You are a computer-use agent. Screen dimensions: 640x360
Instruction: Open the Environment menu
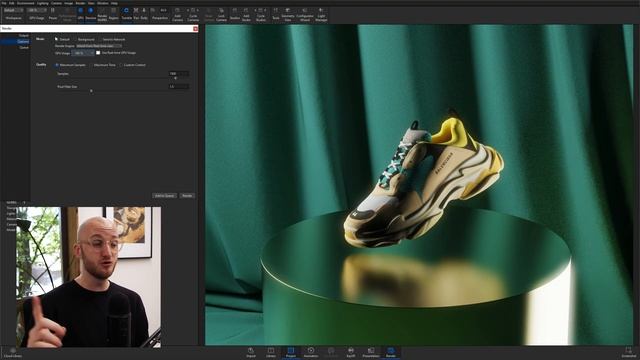tap(25, 3)
